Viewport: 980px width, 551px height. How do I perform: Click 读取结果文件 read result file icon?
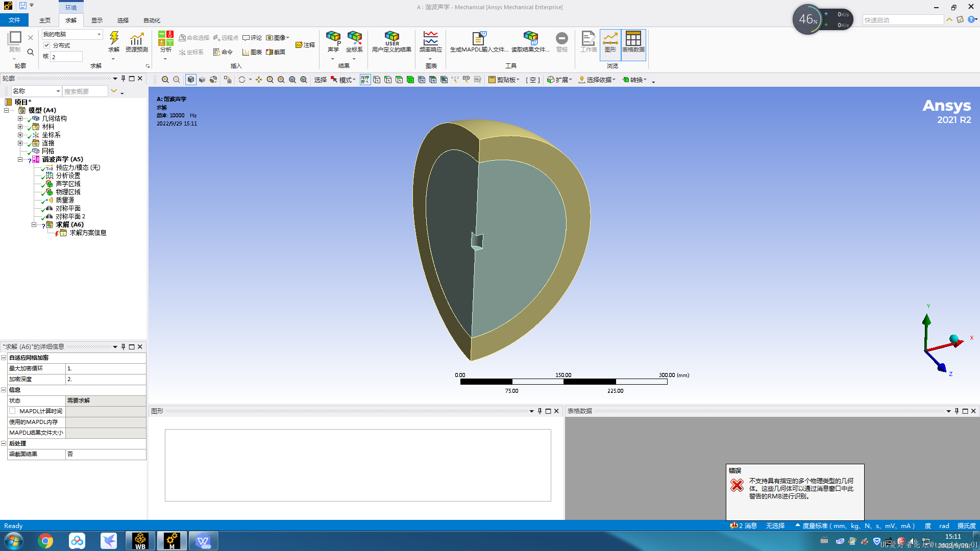pos(530,42)
